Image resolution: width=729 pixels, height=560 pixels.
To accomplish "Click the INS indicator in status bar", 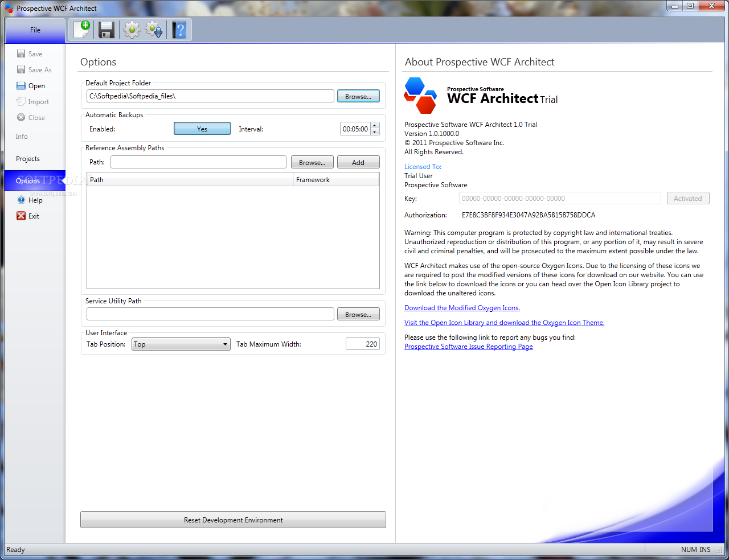I will [705, 550].
